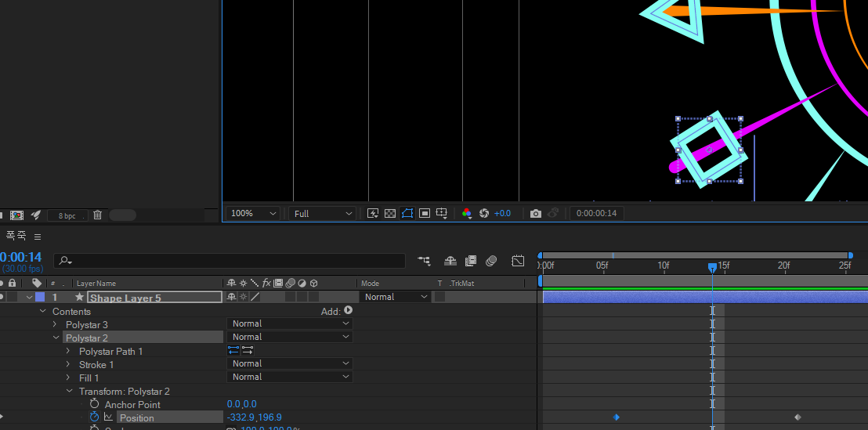Viewport: 868px width, 430px height.
Task: Expand Stroke 1 properties
Action: click(67, 364)
